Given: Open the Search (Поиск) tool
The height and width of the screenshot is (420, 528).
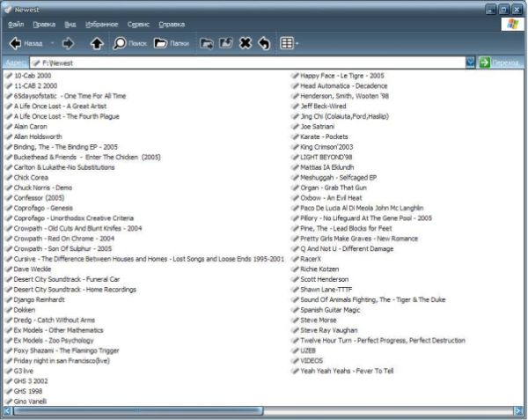Looking at the screenshot, I should [x=129, y=43].
